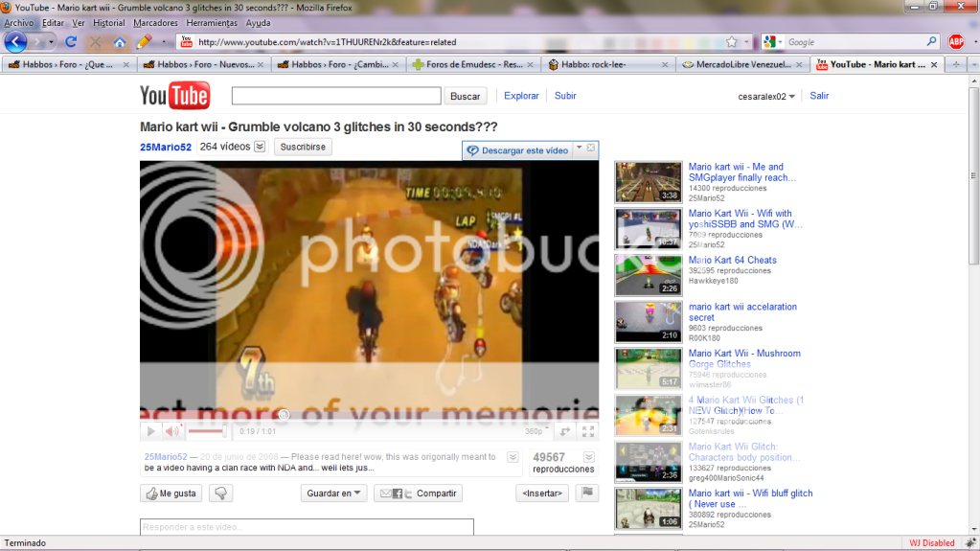Enter fullscreen with the video expand icon
Viewport: 980px width, 551px height.
(588, 432)
